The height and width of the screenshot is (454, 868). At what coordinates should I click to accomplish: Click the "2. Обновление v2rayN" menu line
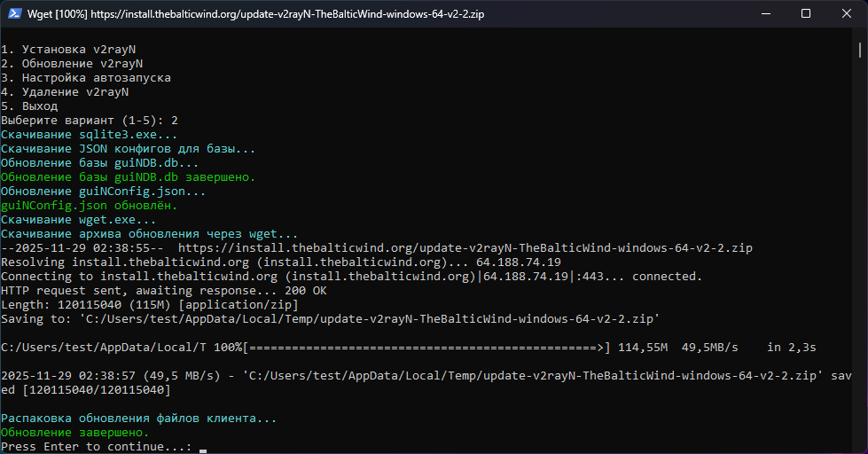pos(72,64)
